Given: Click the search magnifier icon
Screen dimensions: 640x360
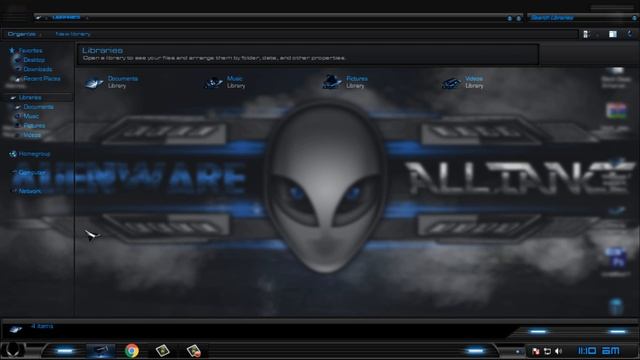Looking at the screenshot, I should [634, 18].
